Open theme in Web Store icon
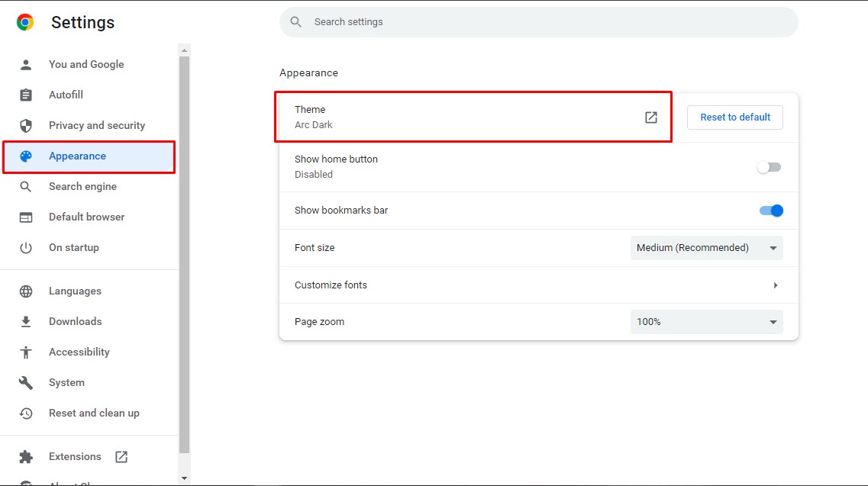The image size is (868, 486). (x=651, y=117)
